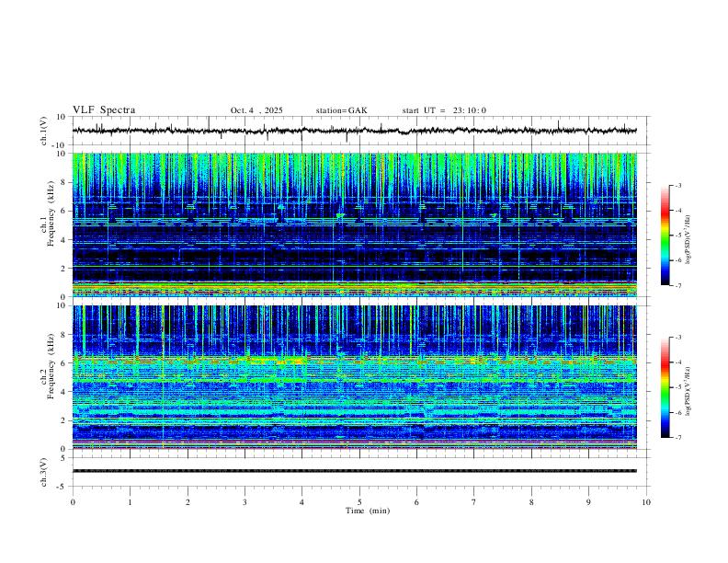Click the "station=GAK" label
Screen dimensions: 728x563
click(341, 110)
